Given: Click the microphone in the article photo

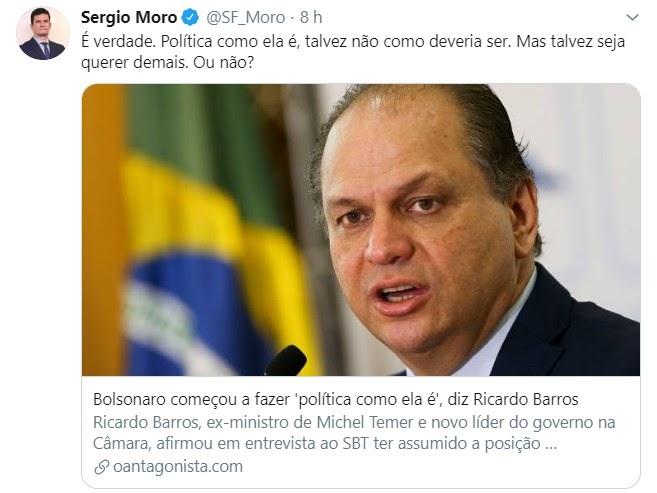Looking at the screenshot, I should (x=286, y=361).
